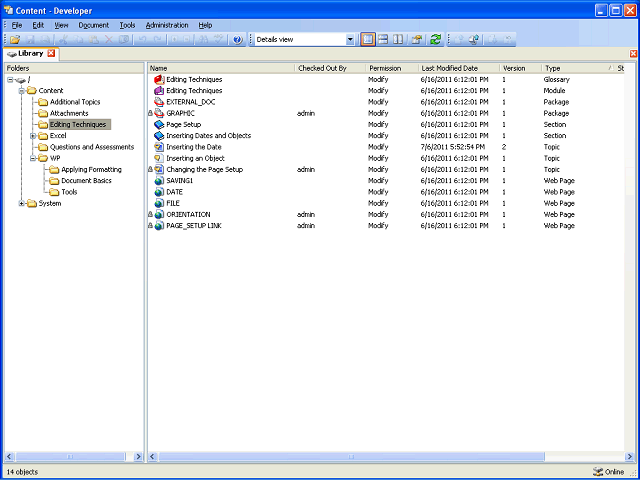Open the Administration menu

point(167,25)
